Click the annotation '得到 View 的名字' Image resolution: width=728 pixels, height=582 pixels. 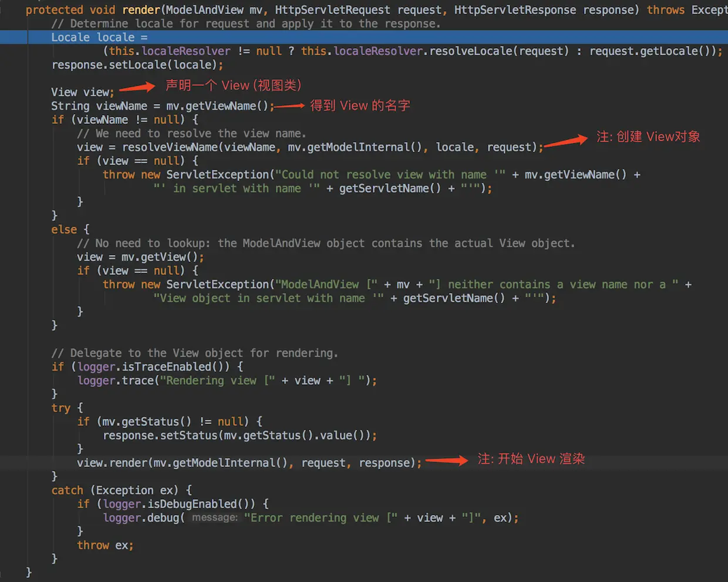360,106
